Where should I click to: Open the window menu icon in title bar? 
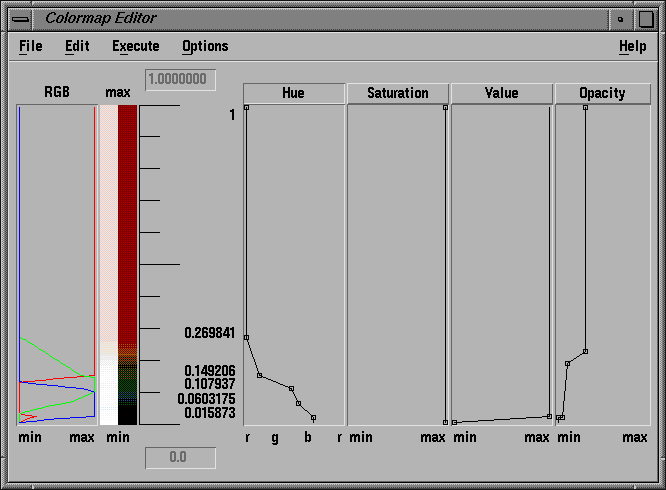pyautogui.click(x=20, y=18)
